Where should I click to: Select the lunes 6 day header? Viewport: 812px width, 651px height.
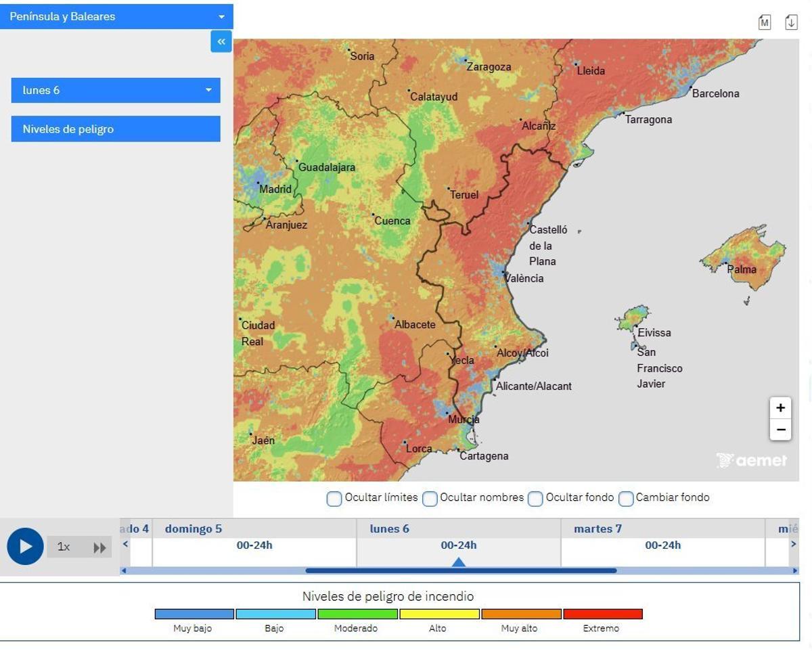390,529
